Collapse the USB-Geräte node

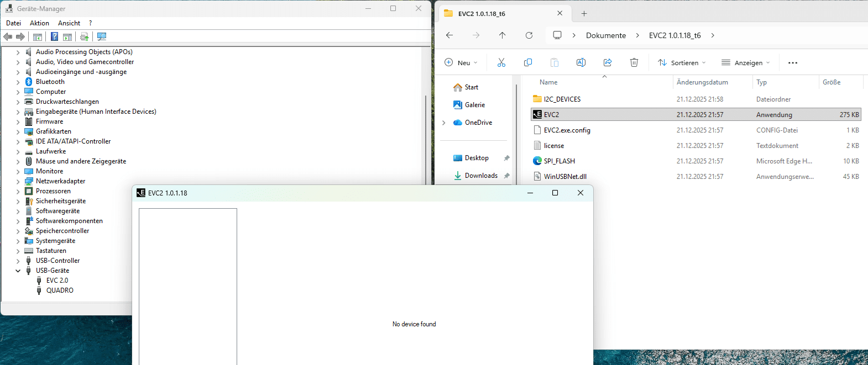point(18,271)
